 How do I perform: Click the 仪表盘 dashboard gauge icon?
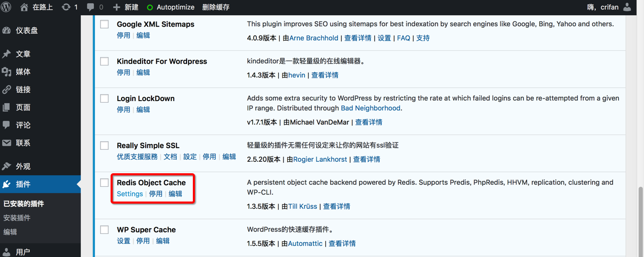7,30
